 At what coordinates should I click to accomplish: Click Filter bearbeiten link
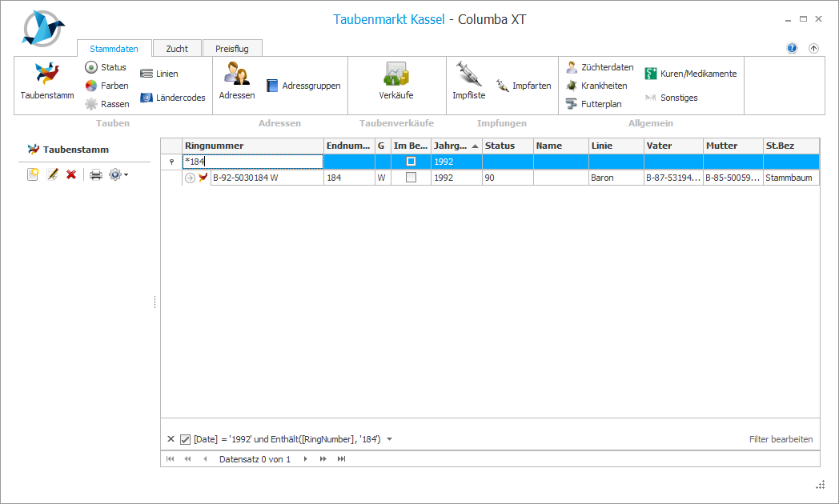[781, 439]
